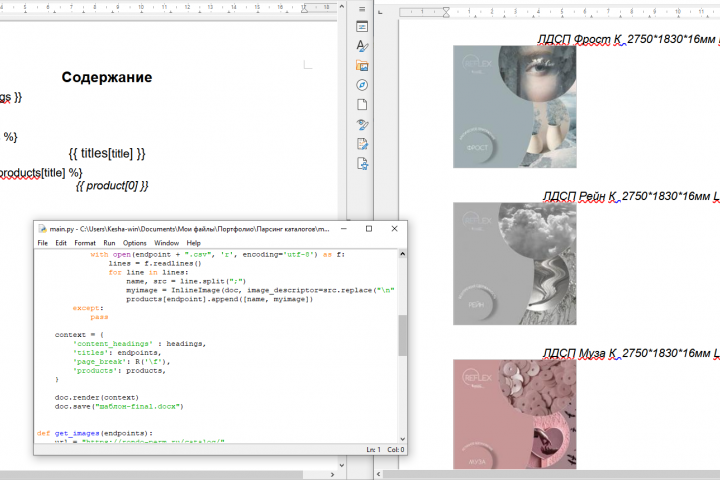Click the 'def get_images(endpoints):' code line
This screenshot has height=480, width=720.
[95, 433]
